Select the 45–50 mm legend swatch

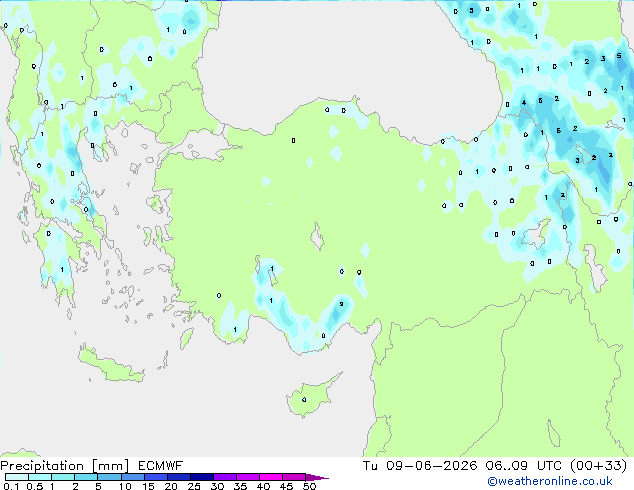(293, 477)
